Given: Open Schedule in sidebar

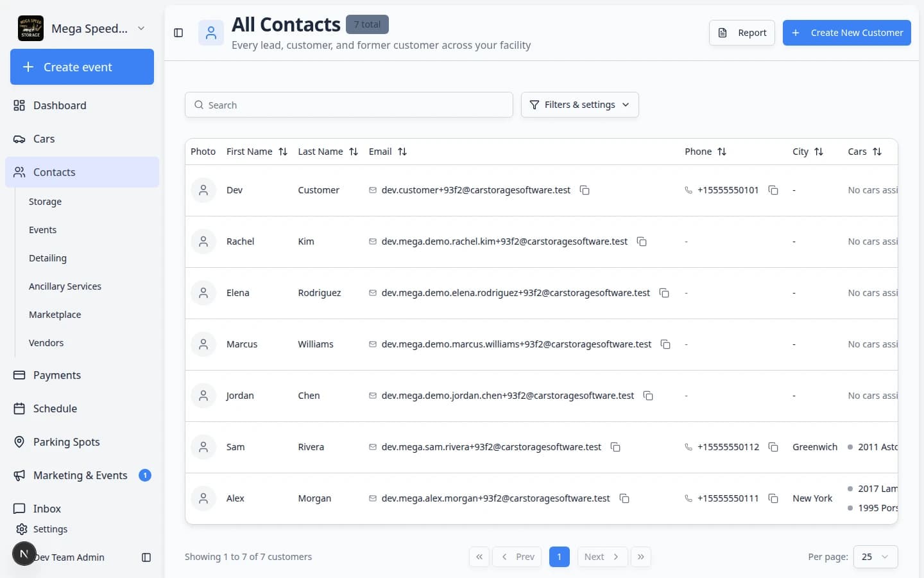Looking at the screenshot, I should [82, 408].
